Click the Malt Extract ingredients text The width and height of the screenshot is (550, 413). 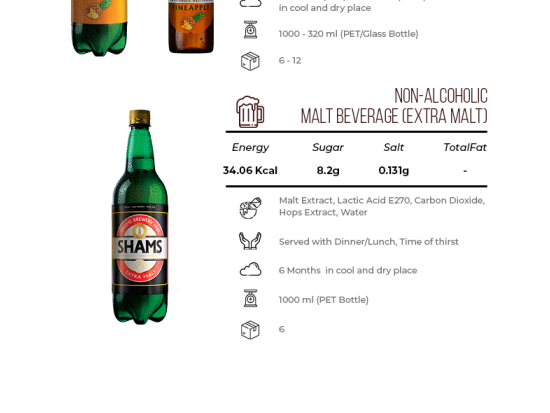click(x=382, y=206)
